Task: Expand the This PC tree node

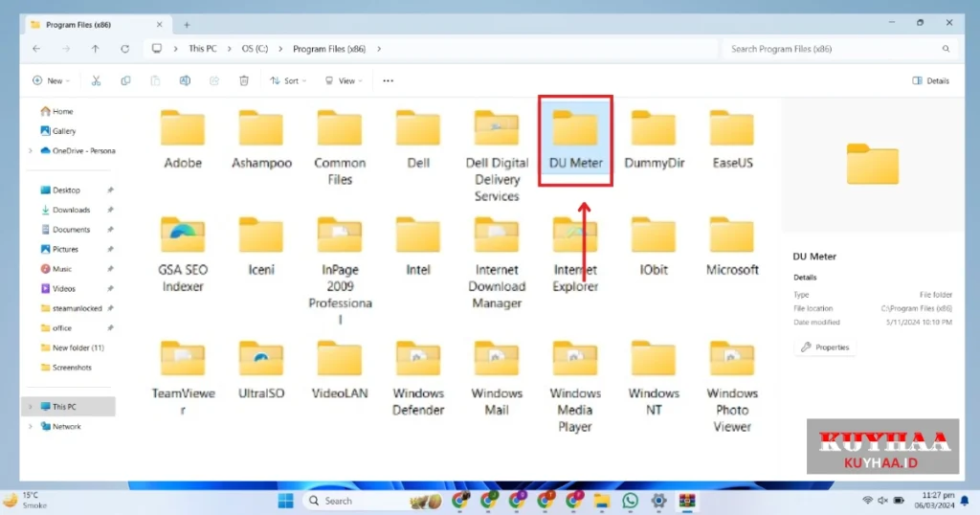Action: click(x=30, y=406)
